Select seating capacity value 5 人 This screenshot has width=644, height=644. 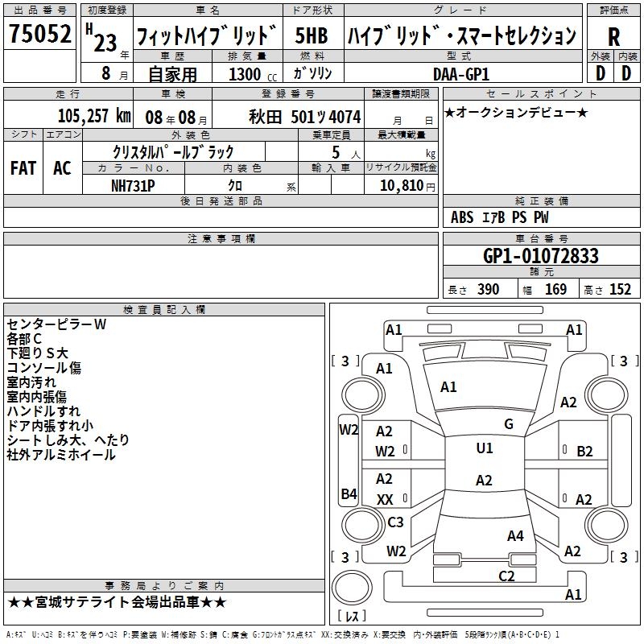click(x=346, y=153)
